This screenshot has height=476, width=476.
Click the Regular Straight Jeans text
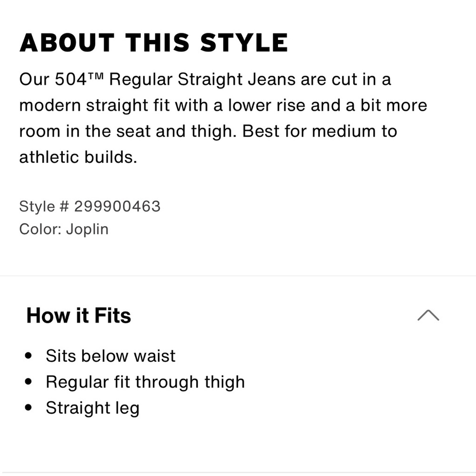(202, 80)
